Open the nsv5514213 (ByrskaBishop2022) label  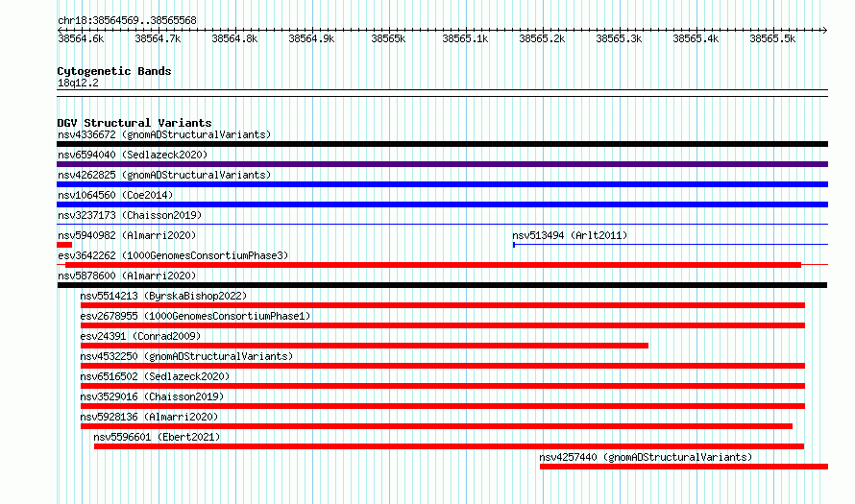(163, 296)
